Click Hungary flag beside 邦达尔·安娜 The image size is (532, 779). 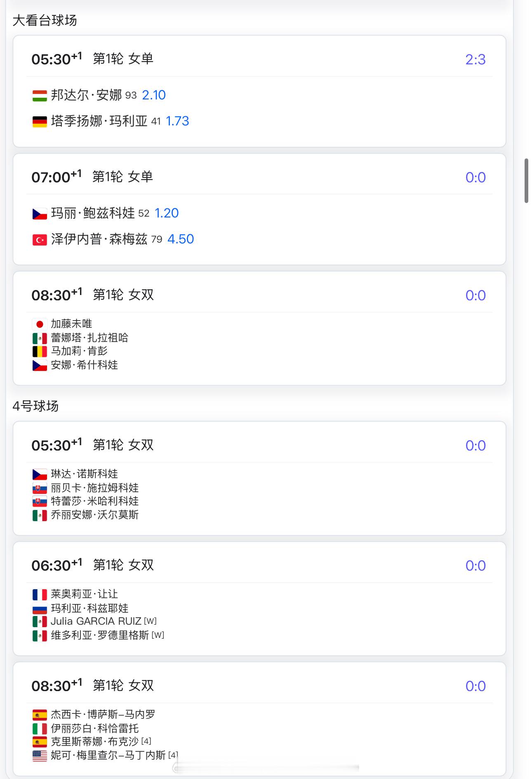pyautogui.click(x=40, y=96)
